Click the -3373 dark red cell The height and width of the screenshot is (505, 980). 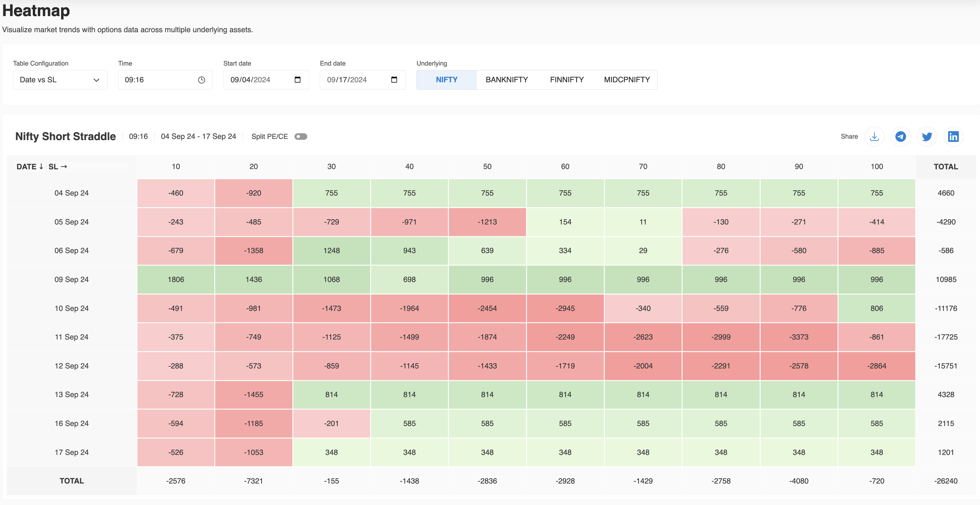798,337
